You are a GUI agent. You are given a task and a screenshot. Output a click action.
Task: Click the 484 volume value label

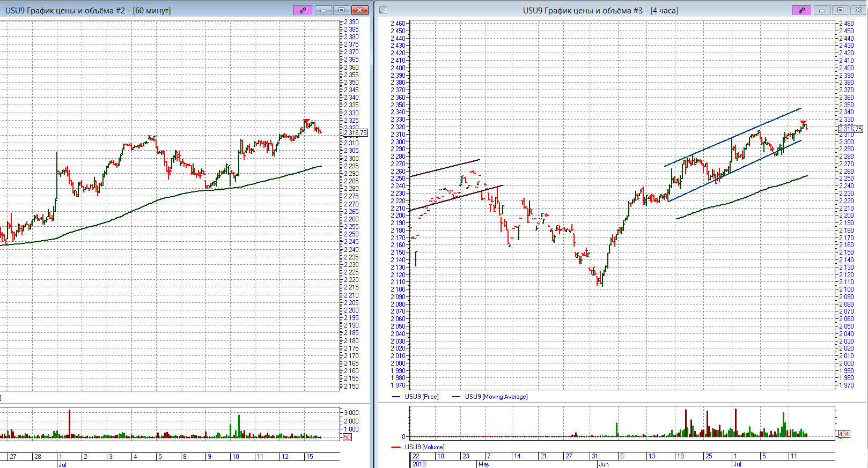pos(844,434)
